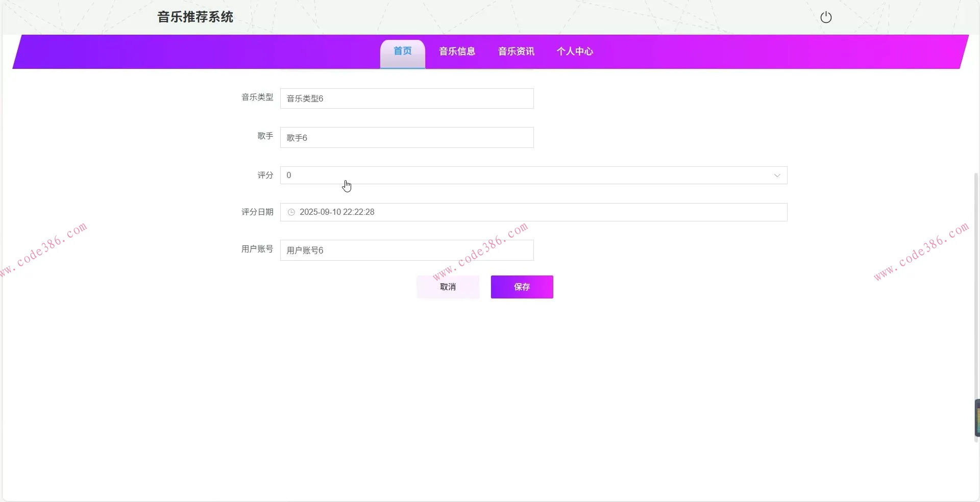Click the 用户账号6 input field
The height and width of the screenshot is (502, 980).
407,250
